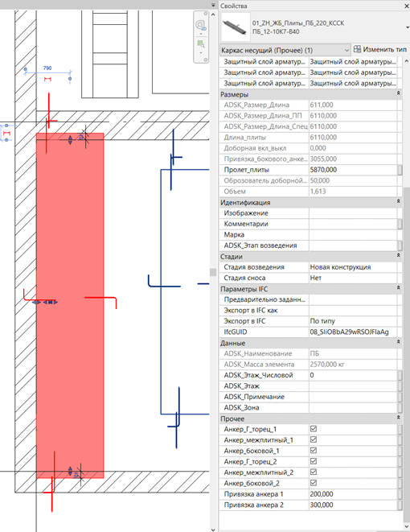410x532 pixels.
Task: Disable the Анкер_боковой_2 checkbox
Action: (x=314, y=483)
